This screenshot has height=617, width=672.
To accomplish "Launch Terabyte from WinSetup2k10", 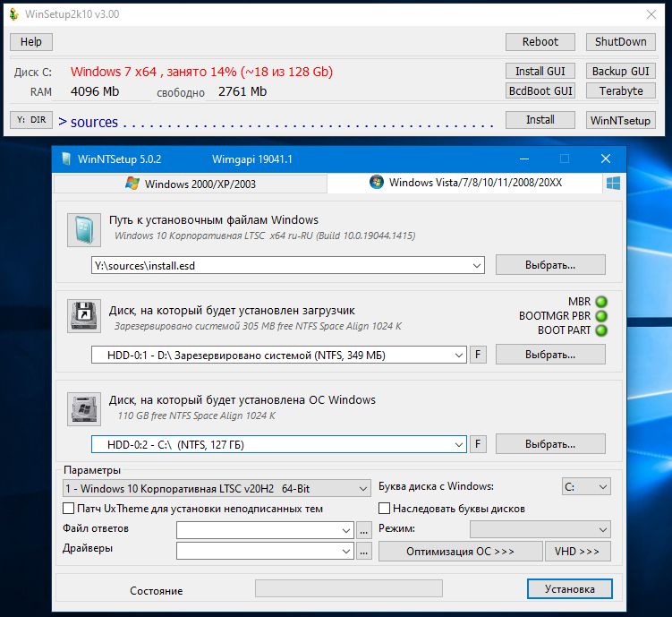I will click(621, 91).
